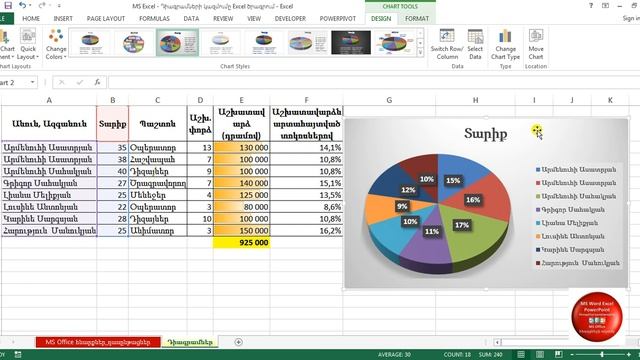
Task: Click percentage cell 15,1%
Action: [x=306, y=183]
